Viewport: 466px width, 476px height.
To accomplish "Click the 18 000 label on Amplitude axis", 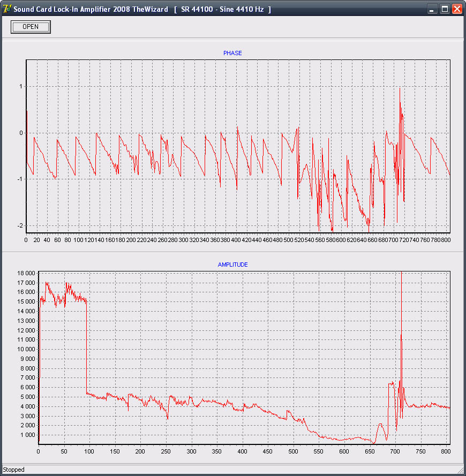I will [x=26, y=274].
